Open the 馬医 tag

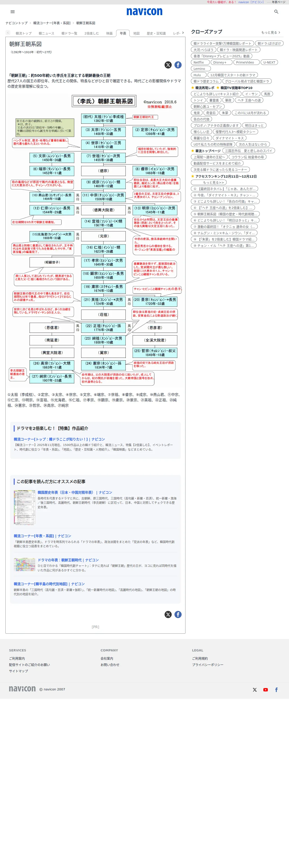267,94
